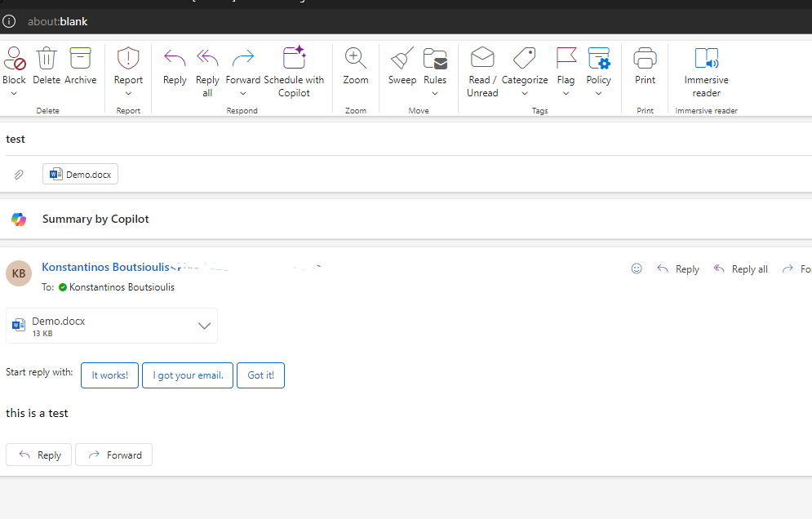Expand the Forward dropdown arrow
Image resolution: width=812 pixels, height=519 pixels.
pos(243,94)
